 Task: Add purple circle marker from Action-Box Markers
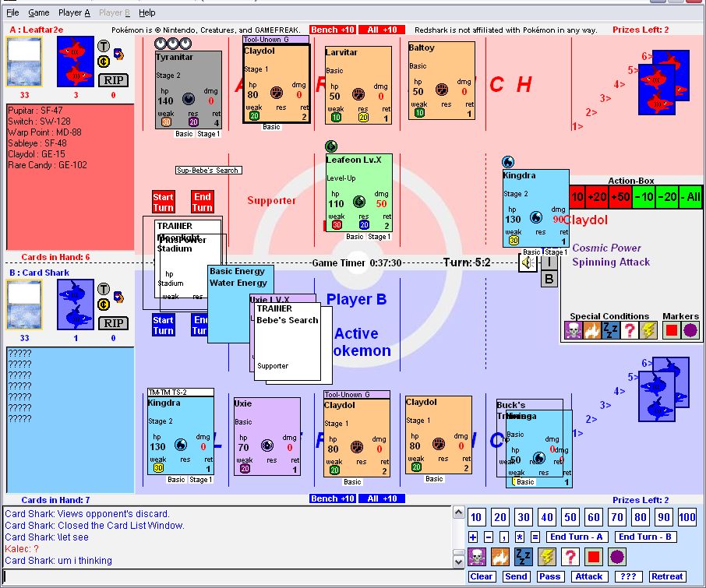coord(690,331)
